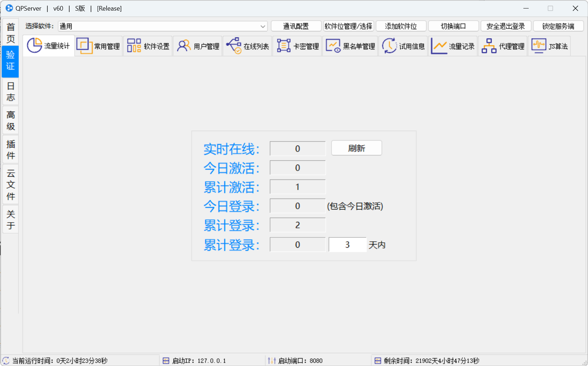Click 安全退出登录 to safely log out
The width and height of the screenshot is (588, 366).
point(506,26)
